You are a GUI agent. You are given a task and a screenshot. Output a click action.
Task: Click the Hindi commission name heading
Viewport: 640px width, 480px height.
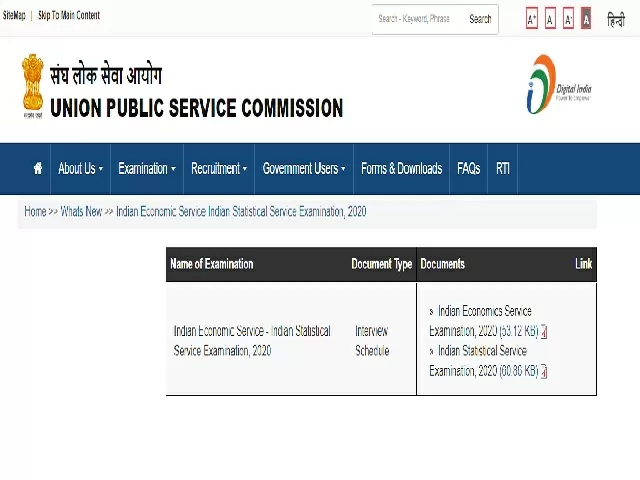106,75
